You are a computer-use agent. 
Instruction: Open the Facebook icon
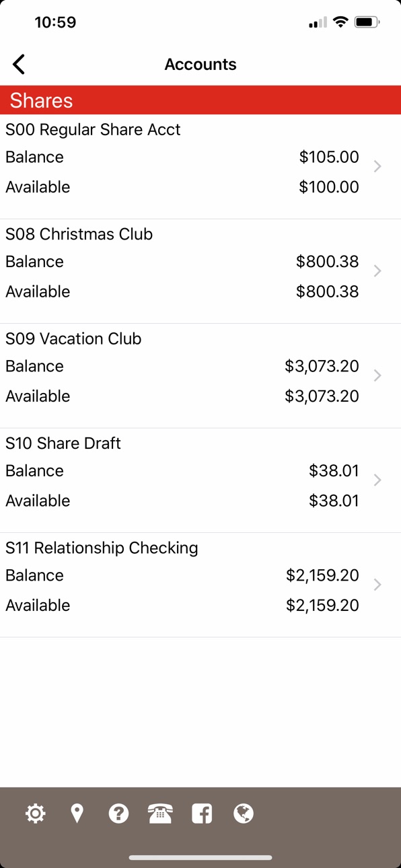pos(202,813)
